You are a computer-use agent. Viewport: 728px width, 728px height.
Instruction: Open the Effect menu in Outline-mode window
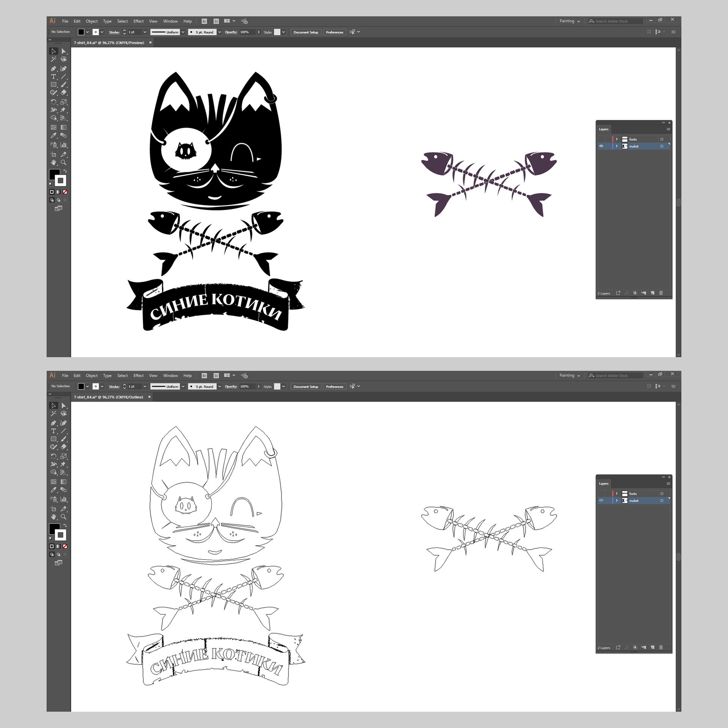point(138,376)
